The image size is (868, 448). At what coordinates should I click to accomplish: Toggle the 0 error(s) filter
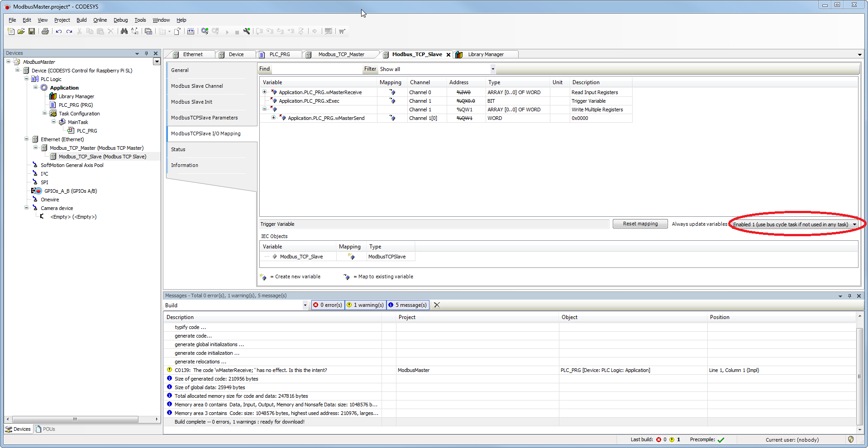coord(328,305)
